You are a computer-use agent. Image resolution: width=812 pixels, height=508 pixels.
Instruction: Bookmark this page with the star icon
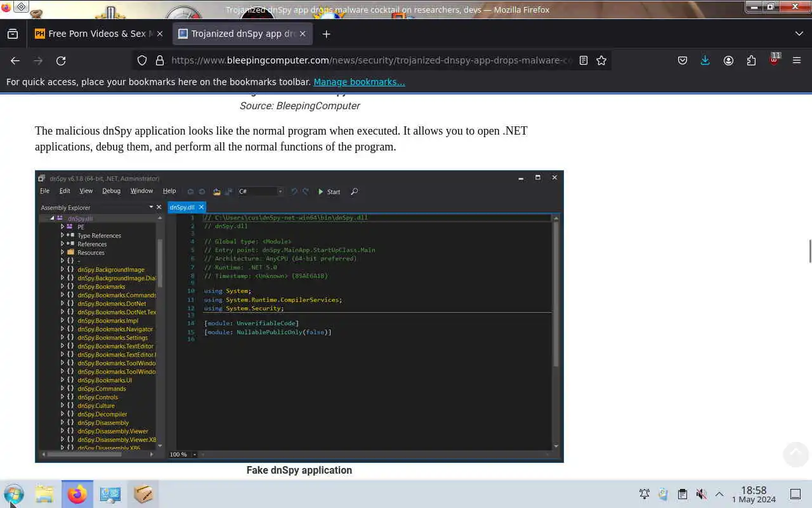point(601,60)
